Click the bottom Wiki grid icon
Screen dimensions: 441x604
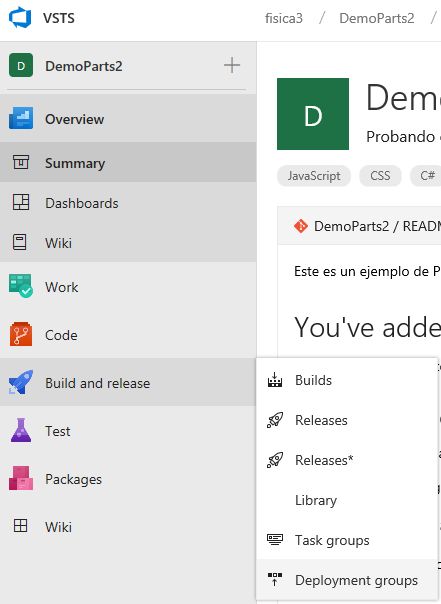(x=20, y=525)
